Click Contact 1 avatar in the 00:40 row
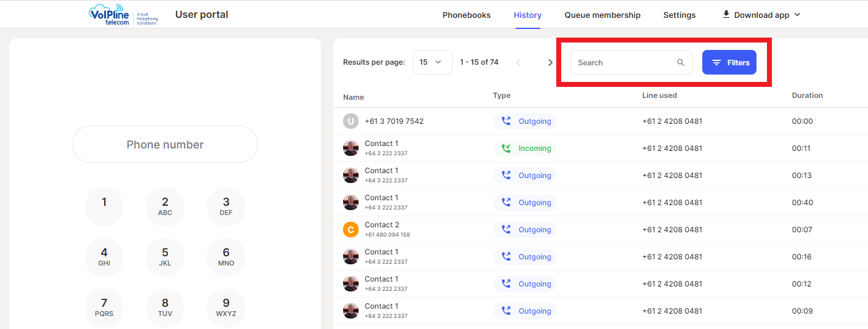This screenshot has height=329, width=868. [x=351, y=203]
